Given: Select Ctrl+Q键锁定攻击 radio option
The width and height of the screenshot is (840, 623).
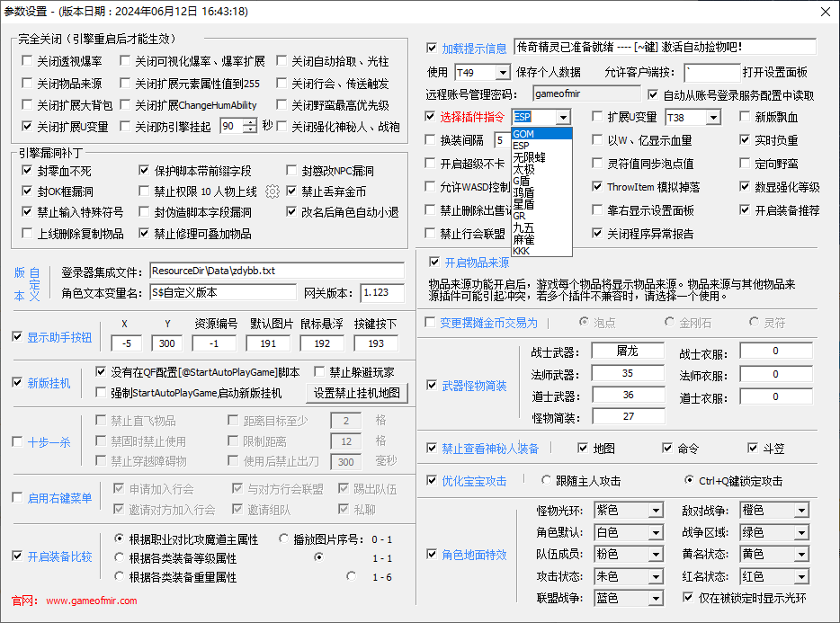Looking at the screenshot, I should [x=689, y=480].
